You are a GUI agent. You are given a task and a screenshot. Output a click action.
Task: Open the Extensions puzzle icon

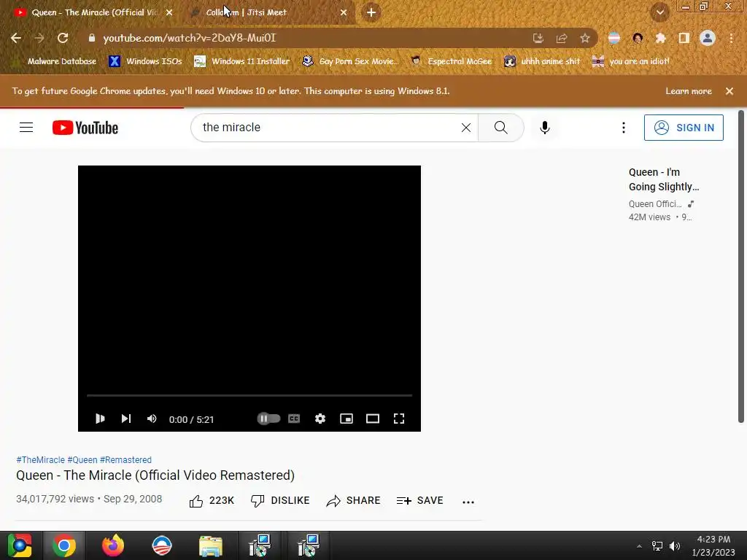(660, 38)
